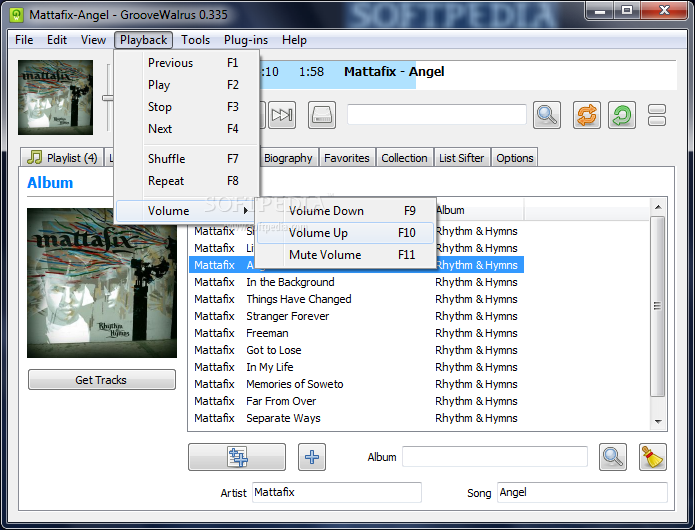Screen dimensions: 695x530
Task: Select the track "In My Life"
Action: (356, 367)
